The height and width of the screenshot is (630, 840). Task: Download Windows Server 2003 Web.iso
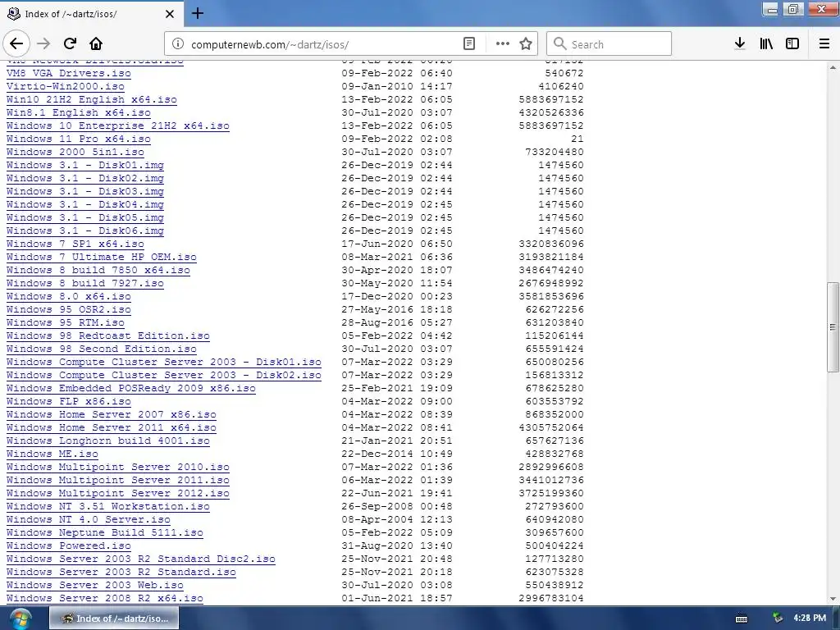95,585
